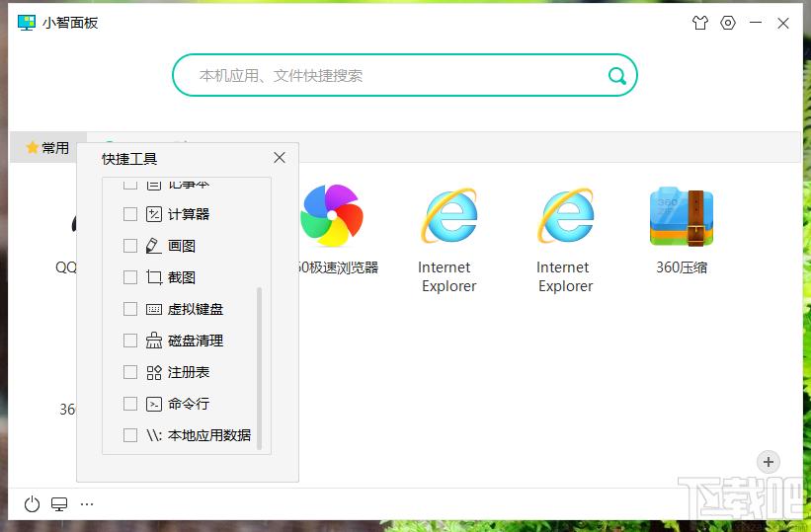811x532 pixels.
Task: Click the skin (shirt) icon in title bar
Action: click(x=699, y=23)
